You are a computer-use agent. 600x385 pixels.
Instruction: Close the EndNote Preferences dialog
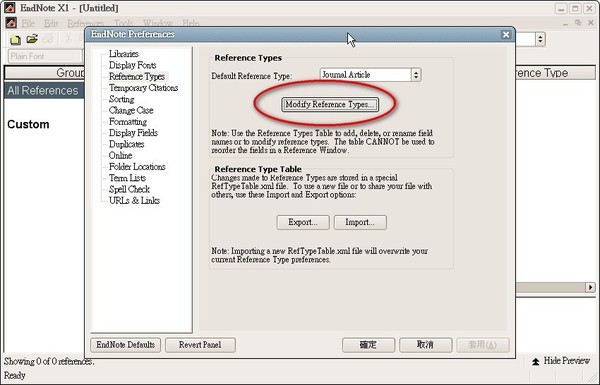506,35
